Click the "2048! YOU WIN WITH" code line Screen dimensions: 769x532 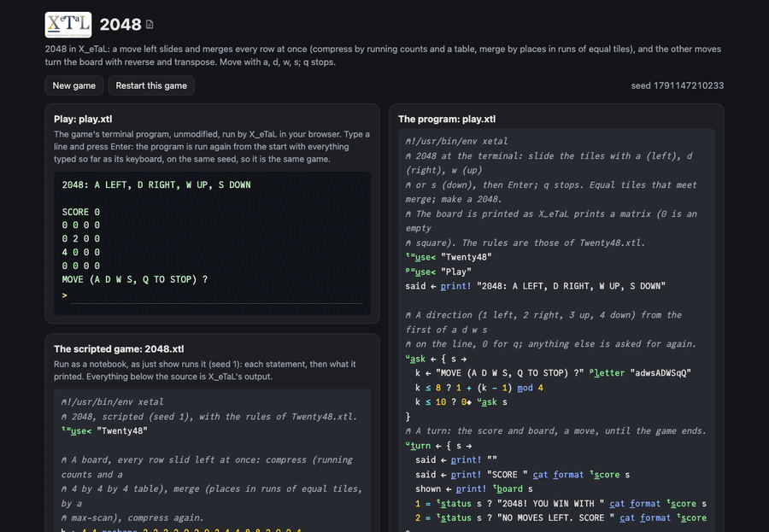coord(561,504)
